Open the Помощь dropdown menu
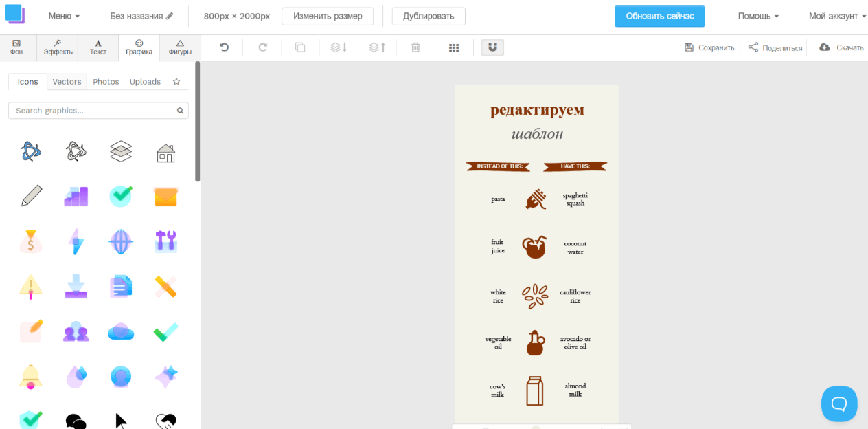This screenshot has height=429, width=868. coord(758,16)
